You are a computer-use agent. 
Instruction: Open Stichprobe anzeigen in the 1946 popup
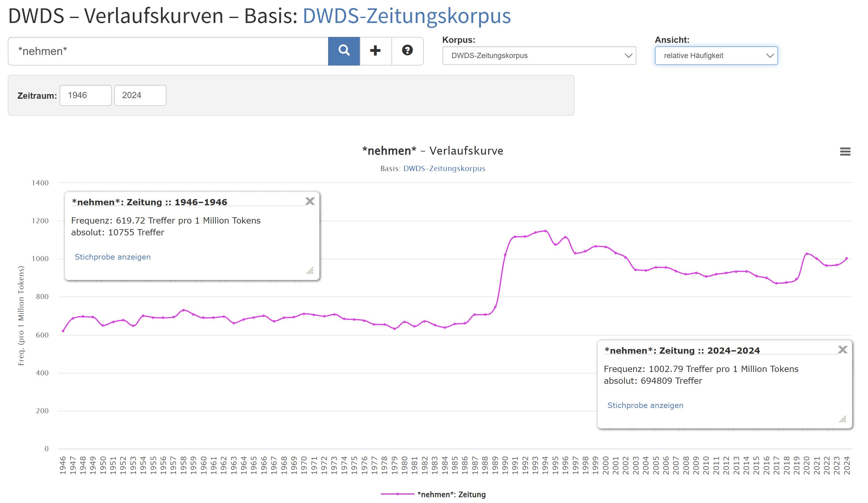tap(113, 257)
